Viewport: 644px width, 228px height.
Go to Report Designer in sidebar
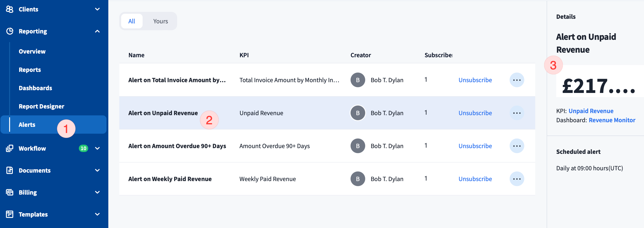42,106
